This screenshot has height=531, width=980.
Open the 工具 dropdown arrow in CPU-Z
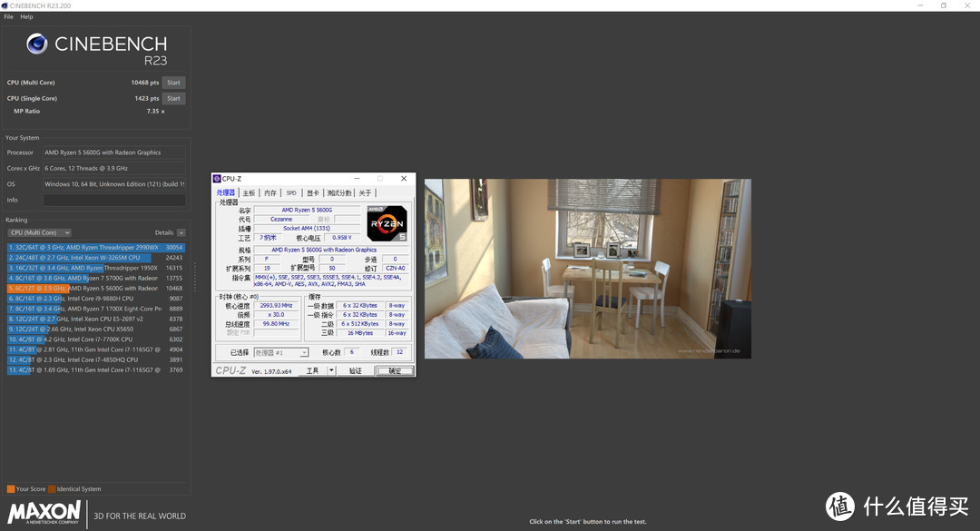(332, 371)
